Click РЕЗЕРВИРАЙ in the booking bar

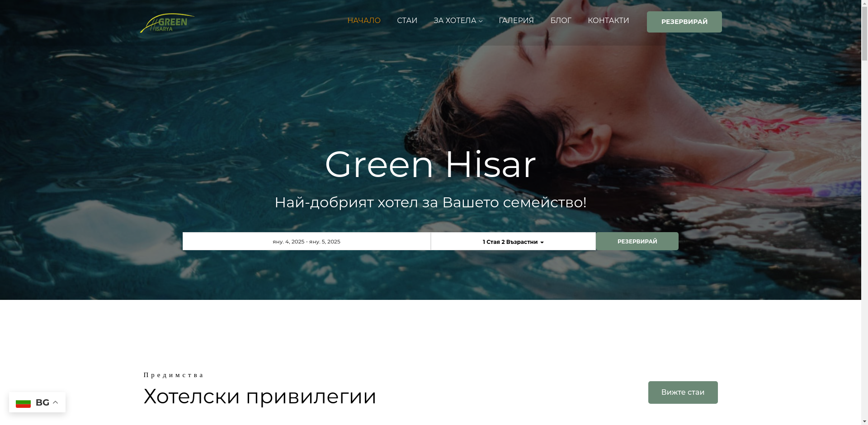pyautogui.click(x=637, y=241)
